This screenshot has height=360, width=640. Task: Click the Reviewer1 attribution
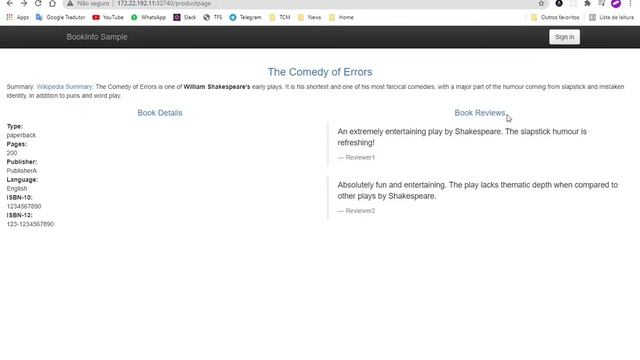pos(360,157)
